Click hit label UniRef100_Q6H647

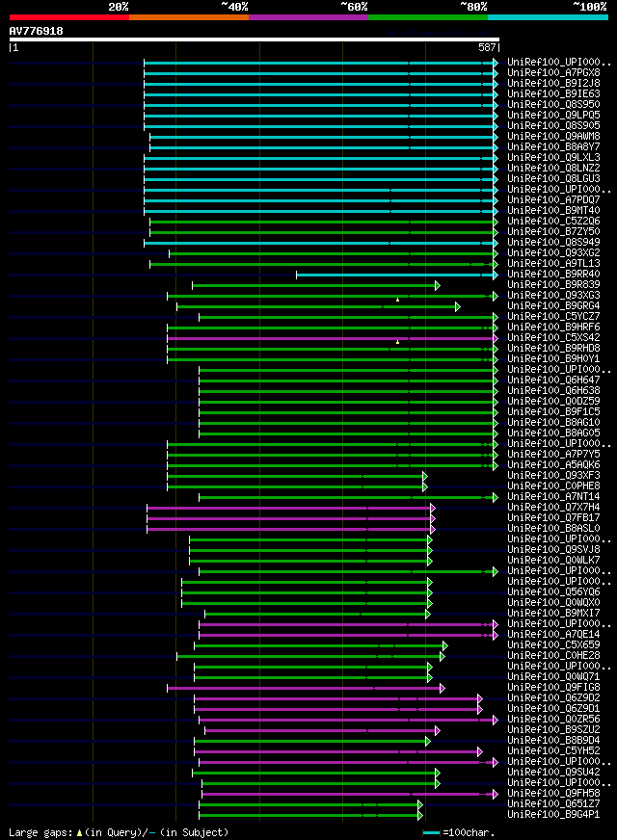pyautogui.click(x=553, y=380)
